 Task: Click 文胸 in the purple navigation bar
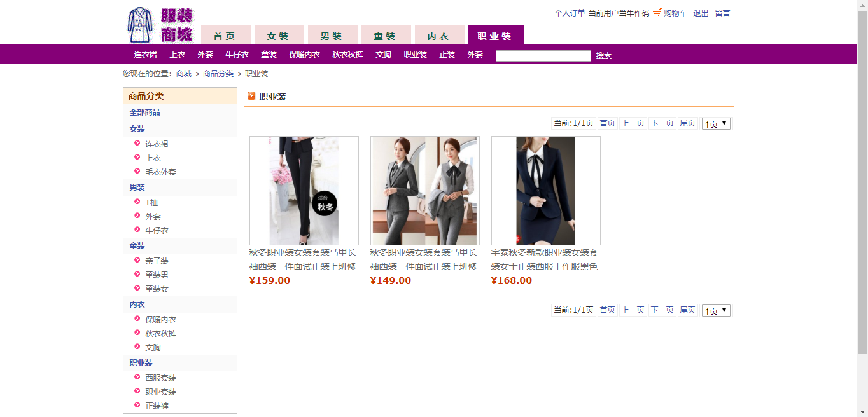383,55
